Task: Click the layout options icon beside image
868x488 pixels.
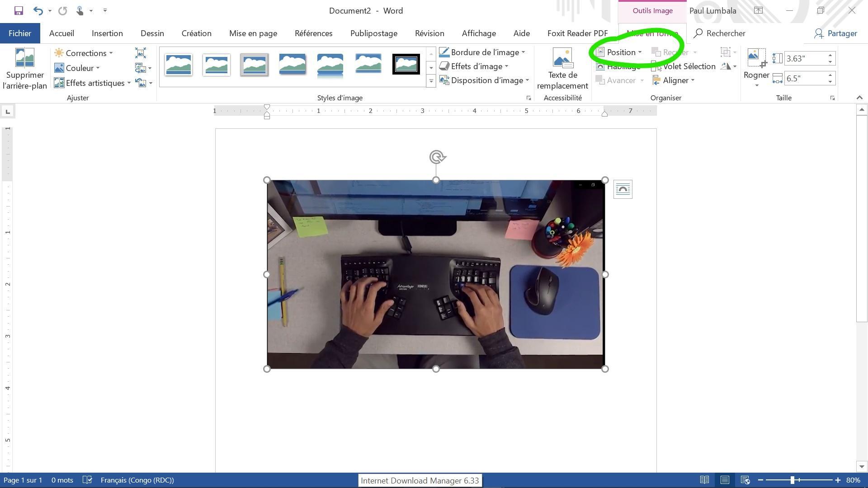Action: [x=623, y=189]
